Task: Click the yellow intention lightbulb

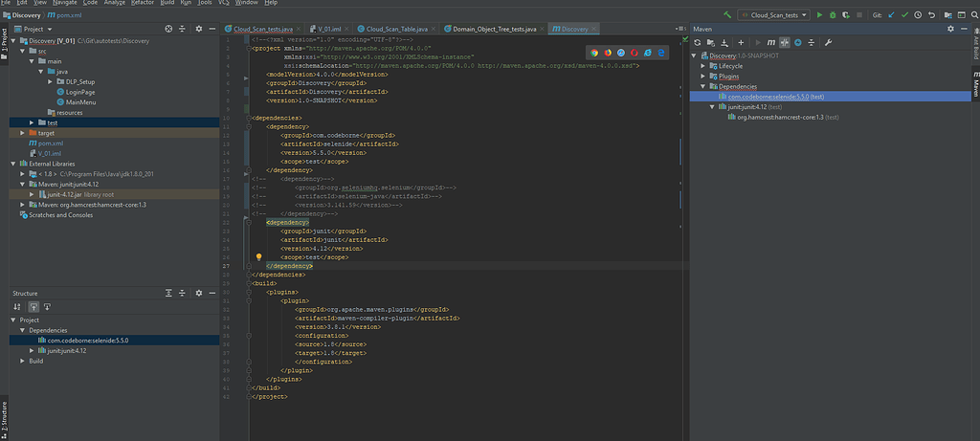Action: [258, 257]
